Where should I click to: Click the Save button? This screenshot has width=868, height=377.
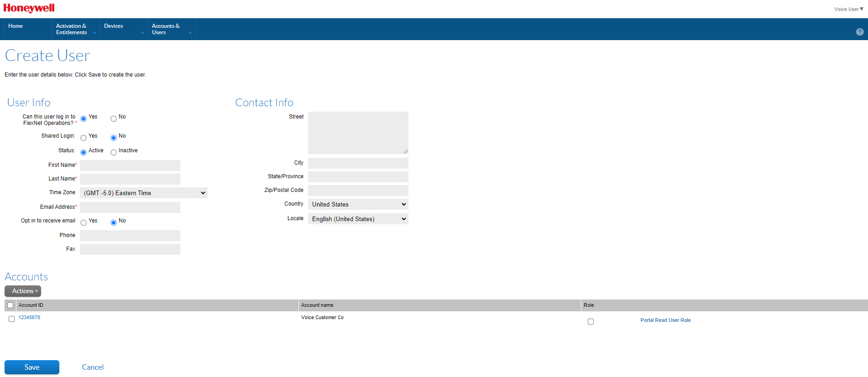coord(32,367)
